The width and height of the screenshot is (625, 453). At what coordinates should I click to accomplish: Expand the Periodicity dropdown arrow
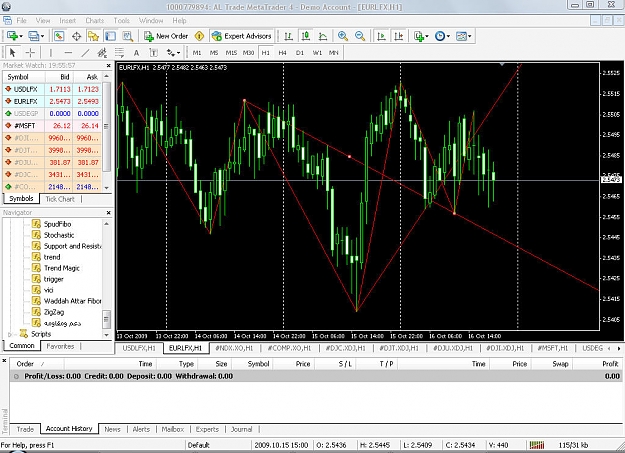(x=448, y=36)
